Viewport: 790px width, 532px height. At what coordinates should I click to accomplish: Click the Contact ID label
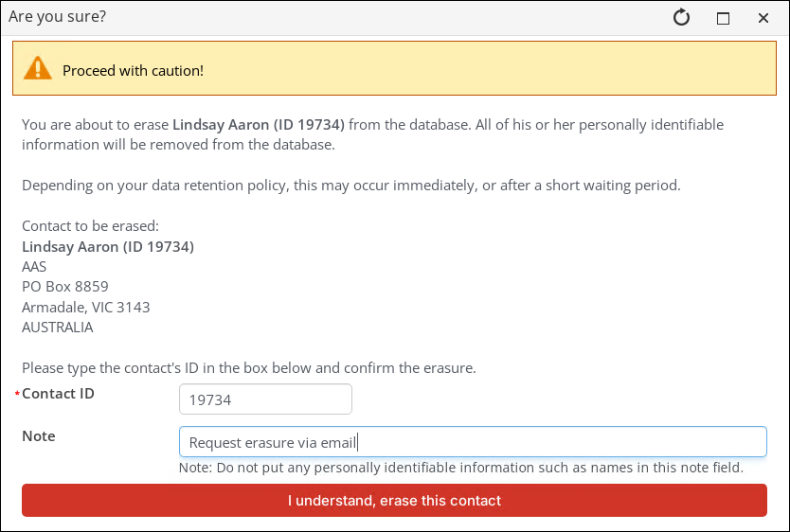tap(58, 394)
